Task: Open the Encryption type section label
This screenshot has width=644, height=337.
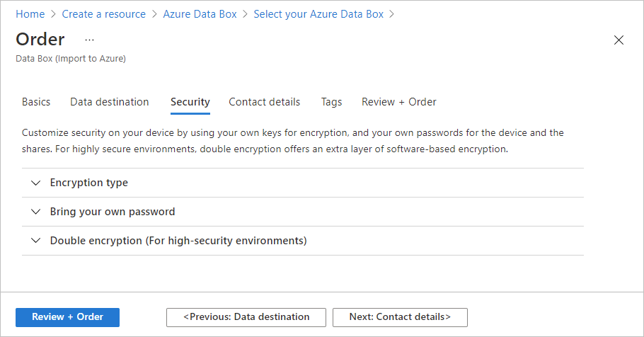Action: [89, 183]
